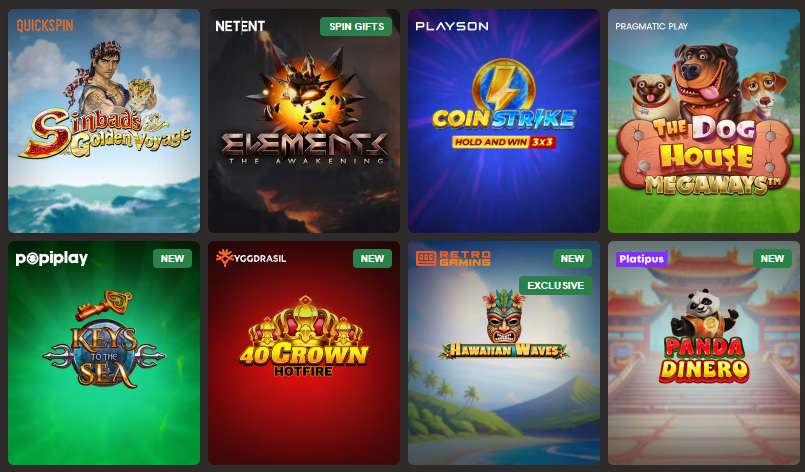This screenshot has width=805, height=472.
Task: Click the Quickspin provider logo
Action: pos(45,25)
